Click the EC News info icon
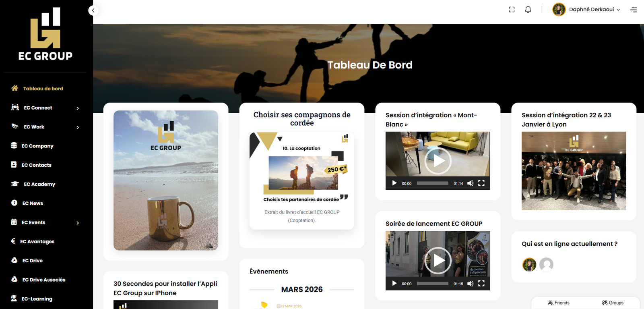This screenshot has height=309, width=644. click(14, 203)
